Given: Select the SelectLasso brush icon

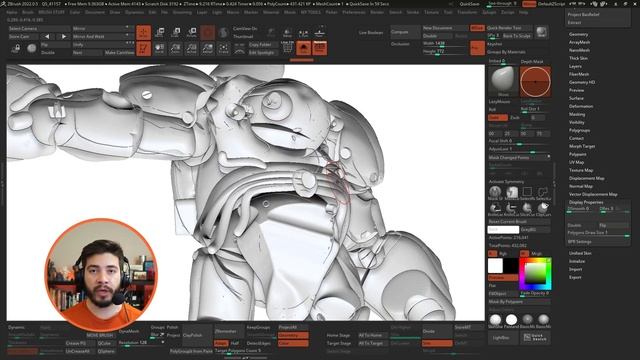Looking at the screenshot, I should click(x=543, y=192).
